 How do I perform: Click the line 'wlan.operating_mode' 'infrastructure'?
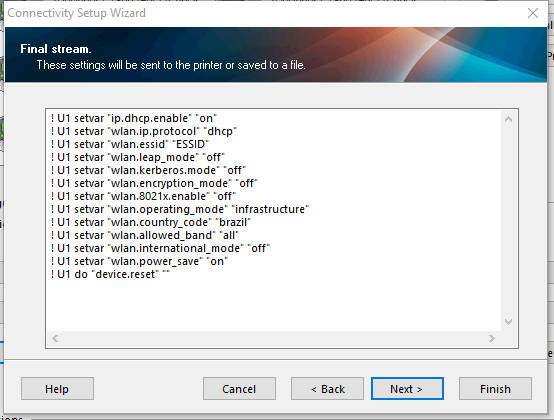[179, 209]
